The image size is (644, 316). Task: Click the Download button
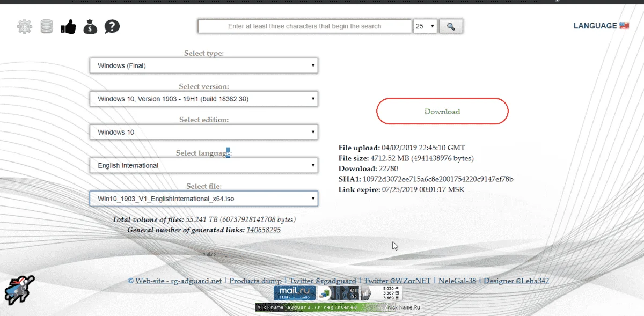pos(442,112)
